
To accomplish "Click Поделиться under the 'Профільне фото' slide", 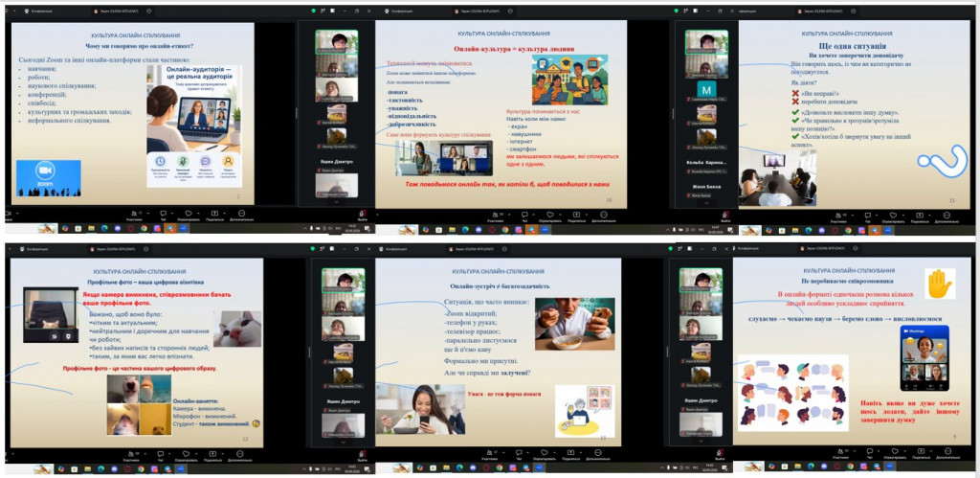I will [x=213, y=455].
